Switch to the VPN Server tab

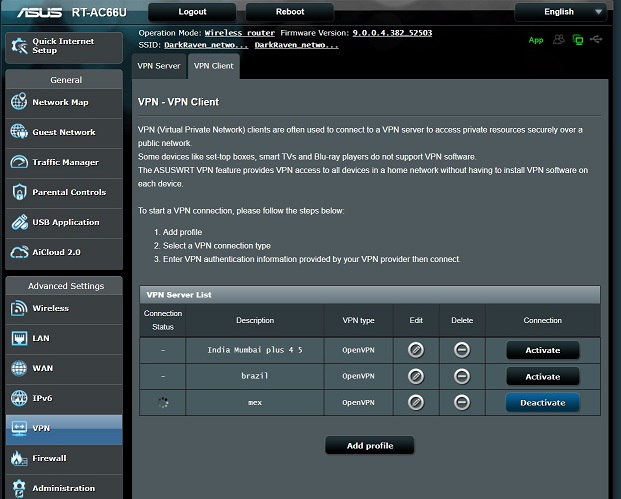tap(159, 66)
